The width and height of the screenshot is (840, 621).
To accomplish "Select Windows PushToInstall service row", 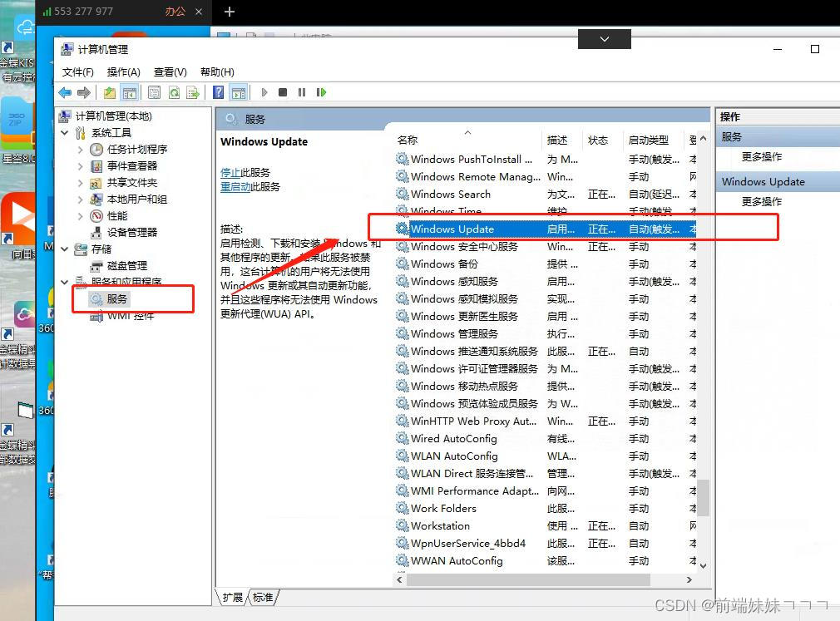I will 546,160.
